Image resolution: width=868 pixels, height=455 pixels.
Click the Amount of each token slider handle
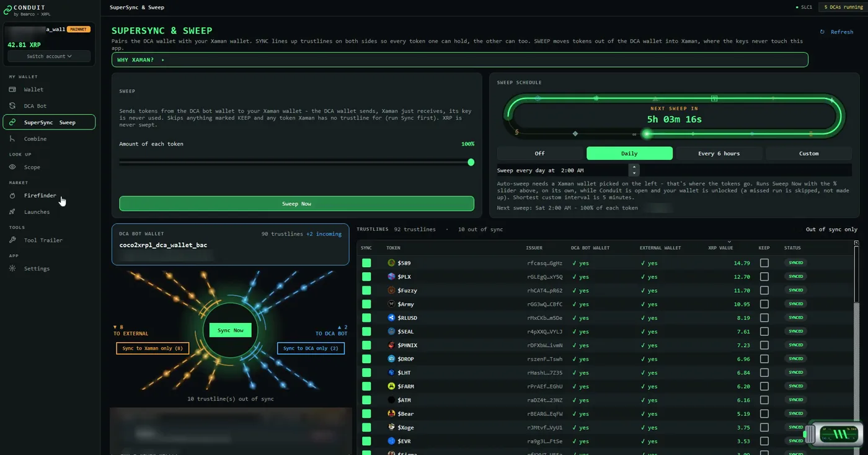(x=471, y=162)
